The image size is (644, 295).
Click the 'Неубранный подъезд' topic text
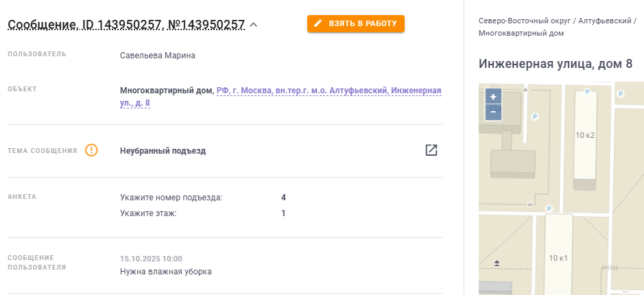(x=163, y=151)
